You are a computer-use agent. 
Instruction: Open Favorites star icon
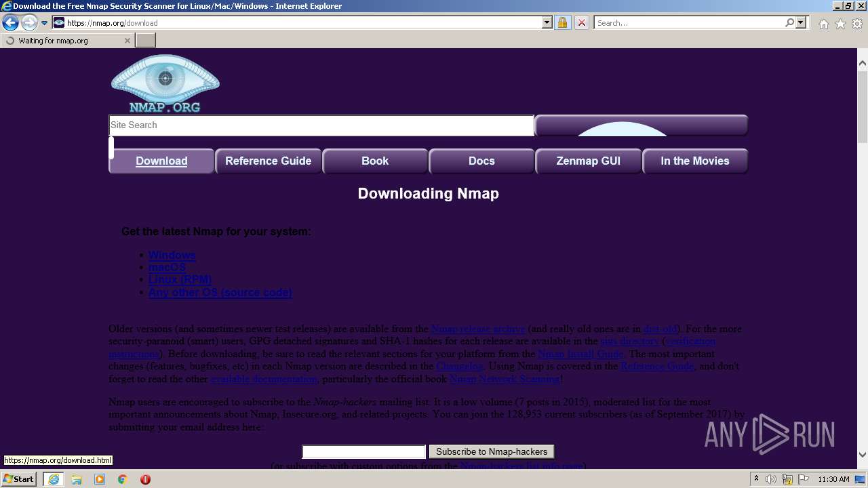840,24
